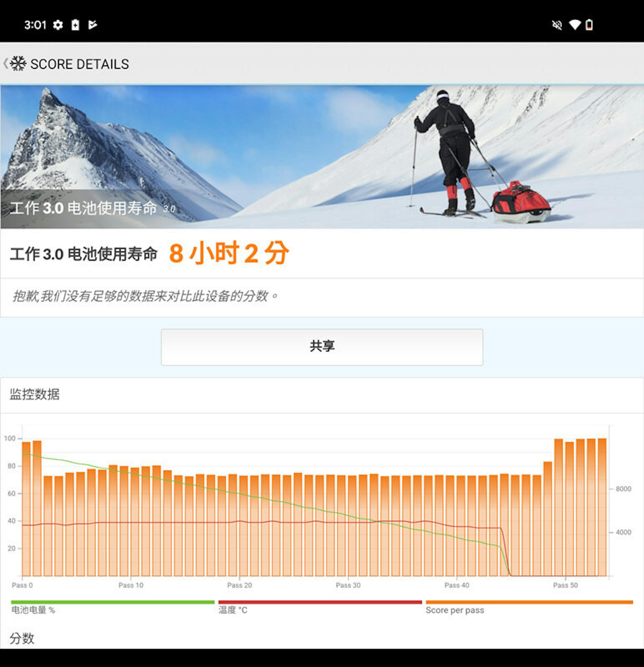Image resolution: width=644 pixels, height=667 pixels.
Task: Open the settings gear in status bar
Action: point(58,25)
